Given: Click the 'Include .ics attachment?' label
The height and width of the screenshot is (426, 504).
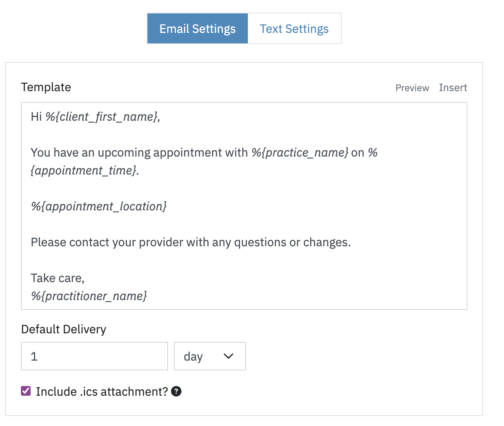Looking at the screenshot, I should point(102,391).
